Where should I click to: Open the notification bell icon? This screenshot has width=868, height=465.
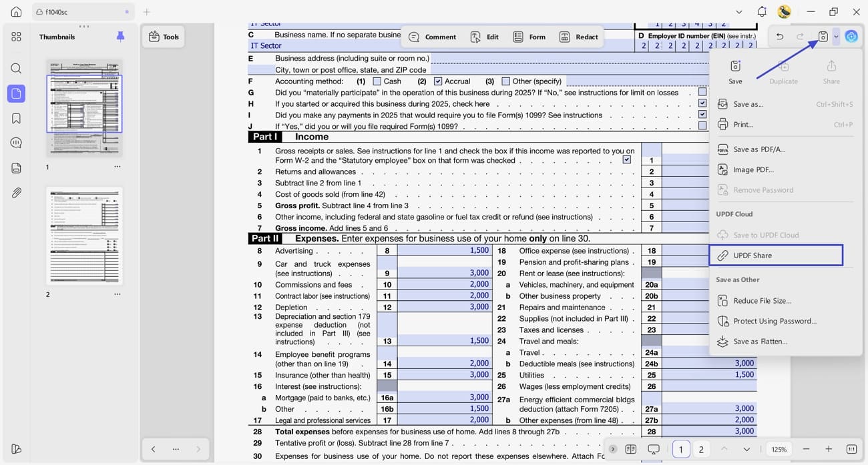pos(762,12)
